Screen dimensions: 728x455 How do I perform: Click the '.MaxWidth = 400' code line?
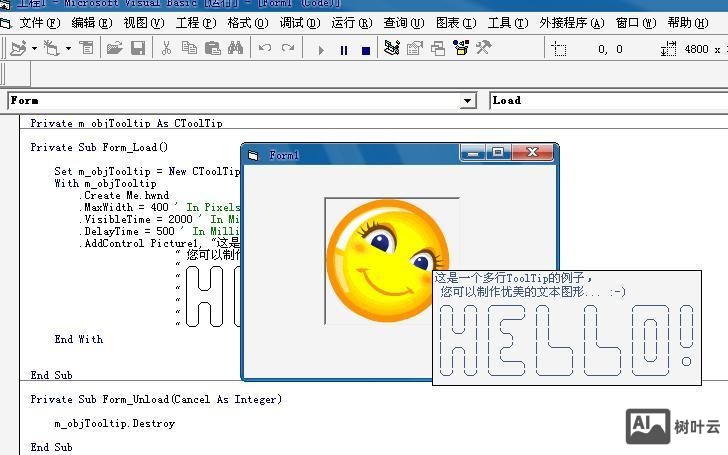click(123, 208)
